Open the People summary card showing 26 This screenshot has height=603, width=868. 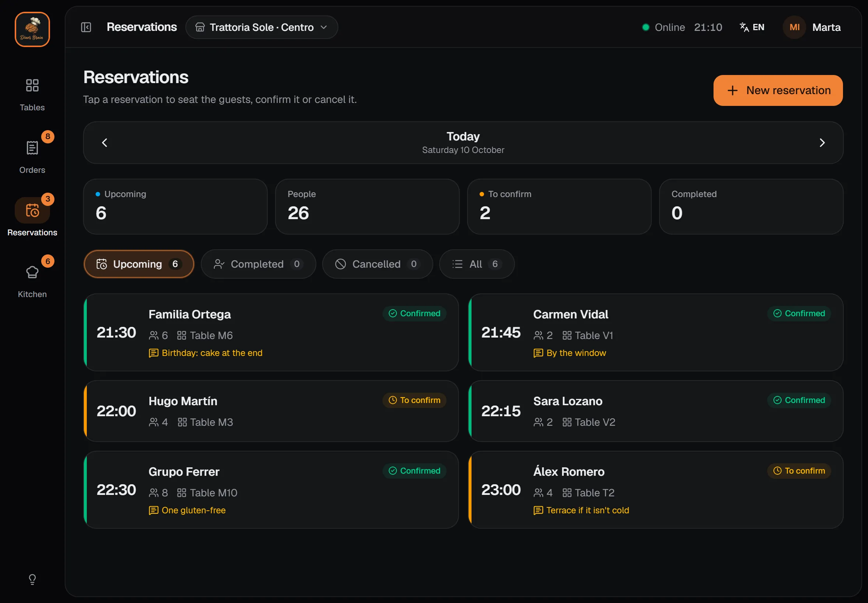coord(367,207)
